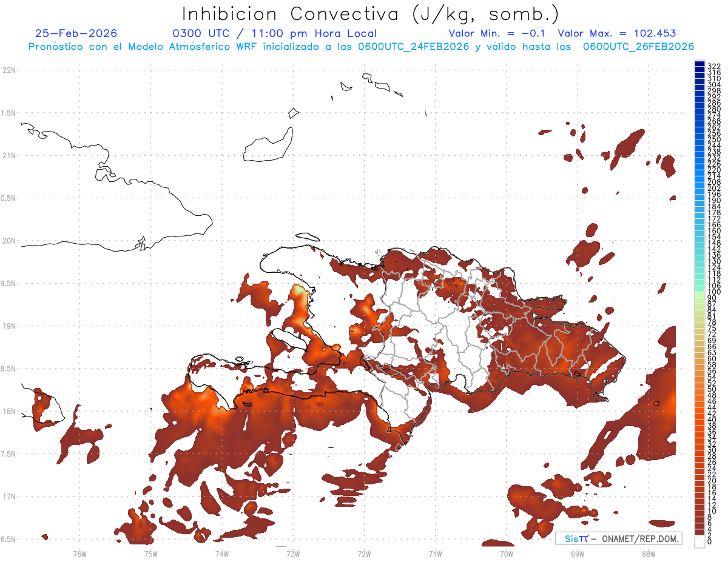Screen dimensions: 728x562
Task: Click the valid-until time '0600UTC_26FEB2026'
Action: (638, 47)
